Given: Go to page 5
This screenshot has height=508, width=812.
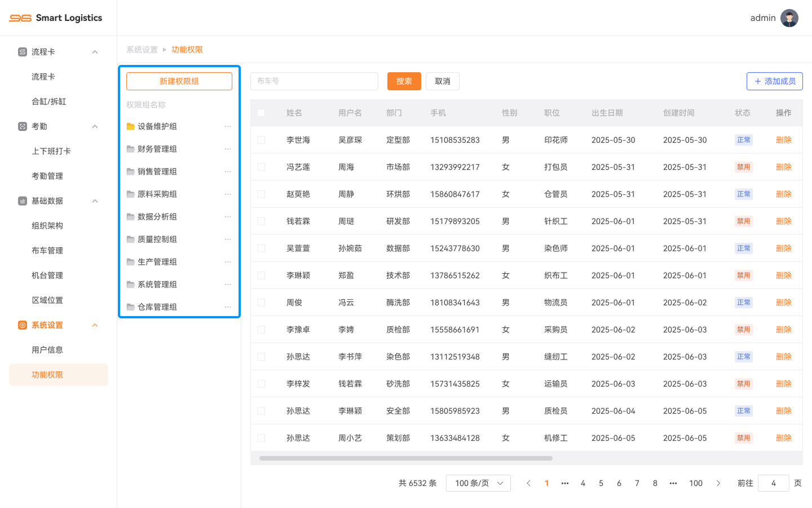Looking at the screenshot, I should [x=601, y=483].
